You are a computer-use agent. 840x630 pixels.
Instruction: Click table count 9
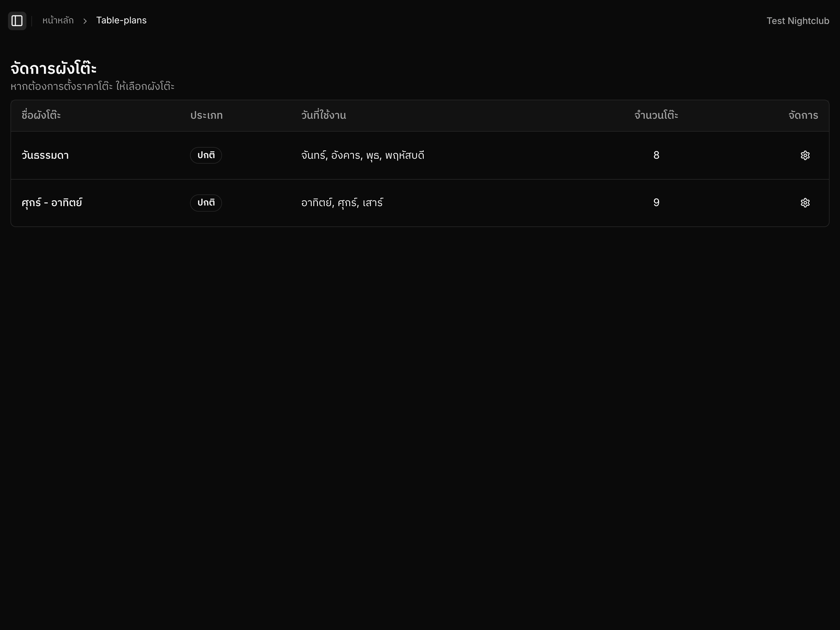[656, 203]
